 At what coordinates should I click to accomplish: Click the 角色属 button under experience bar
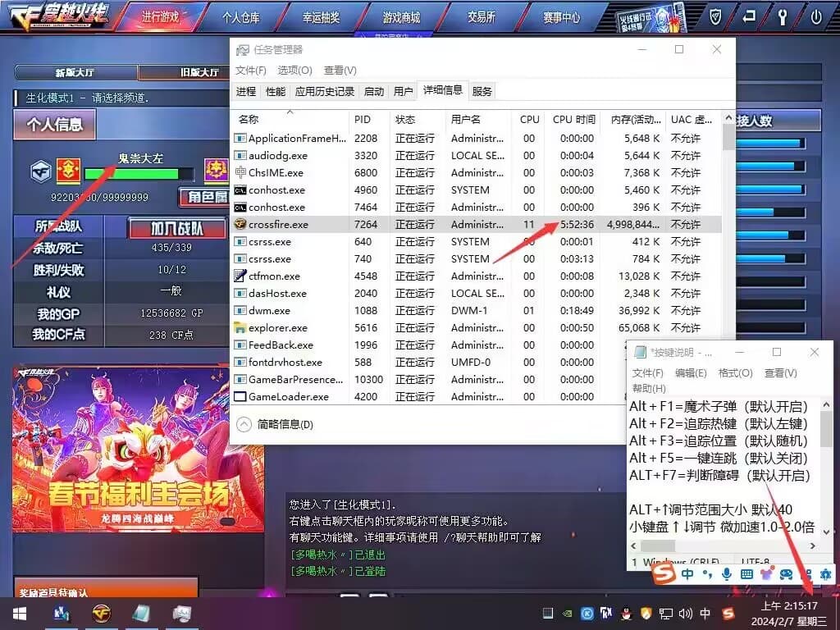point(204,197)
